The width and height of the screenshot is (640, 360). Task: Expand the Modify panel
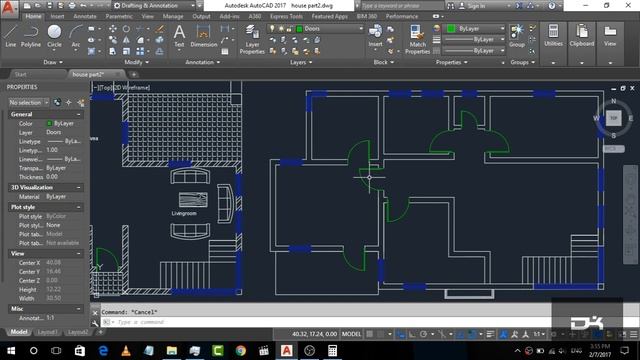click(x=136, y=62)
